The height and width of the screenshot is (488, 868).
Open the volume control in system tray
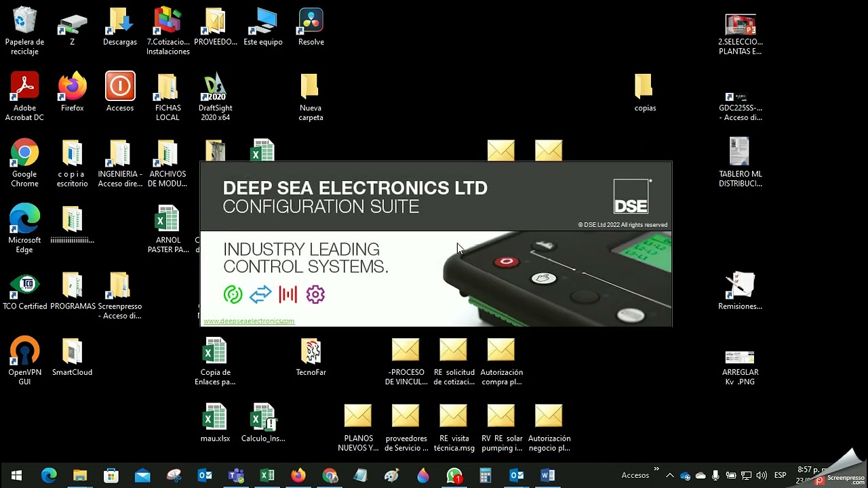tap(762, 475)
